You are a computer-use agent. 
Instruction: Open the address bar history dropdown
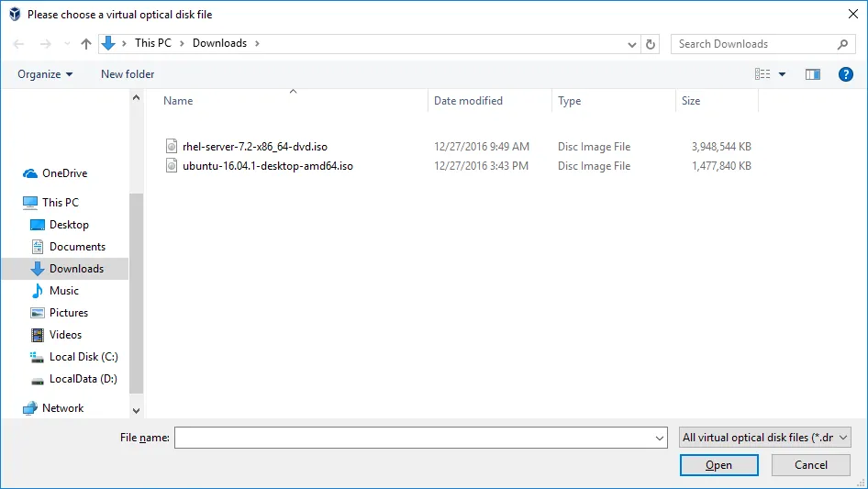pyautogui.click(x=631, y=44)
